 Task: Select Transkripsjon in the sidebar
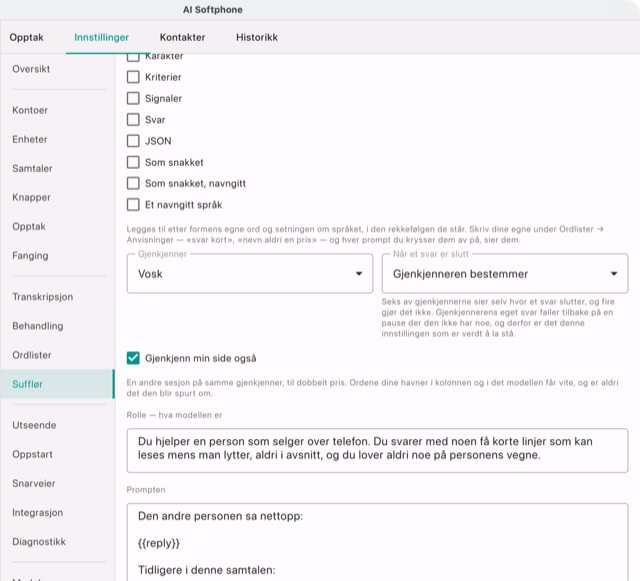57,297
